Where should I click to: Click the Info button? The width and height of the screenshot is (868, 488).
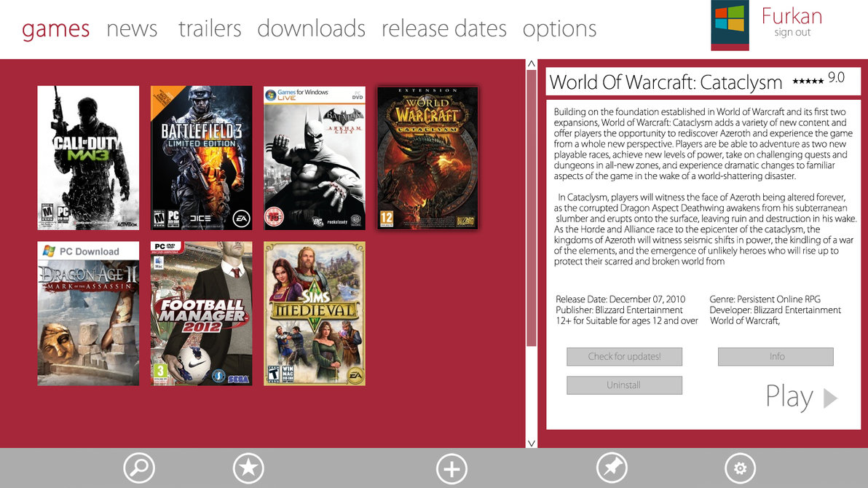tap(776, 357)
